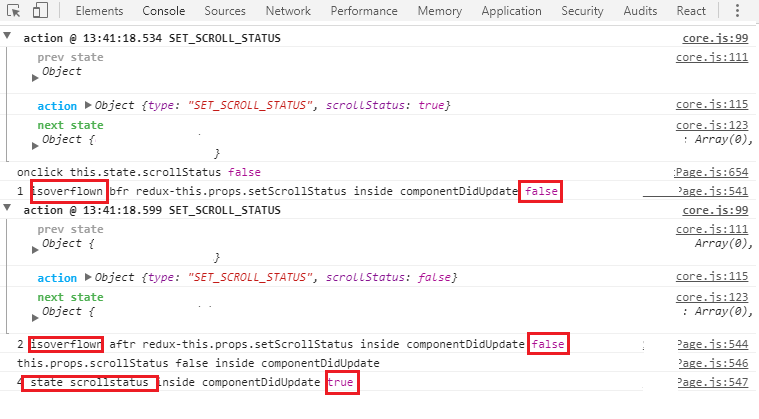Open the DevTools three-dot menu
The height and width of the screenshot is (419, 759).
coord(737,11)
